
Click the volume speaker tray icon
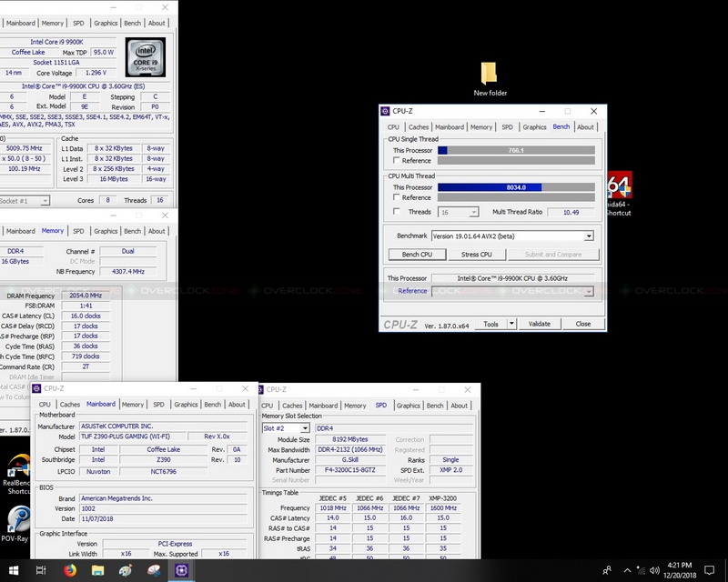click(654, 570)
